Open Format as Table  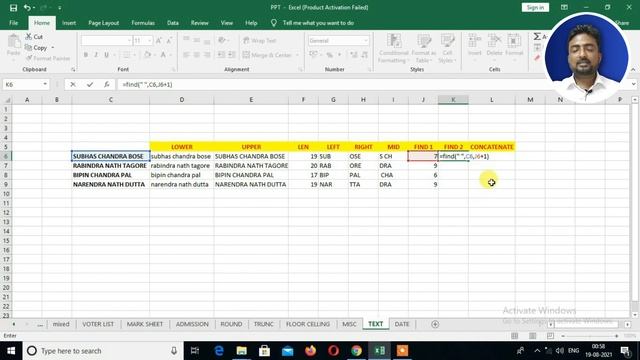(424, 49)
